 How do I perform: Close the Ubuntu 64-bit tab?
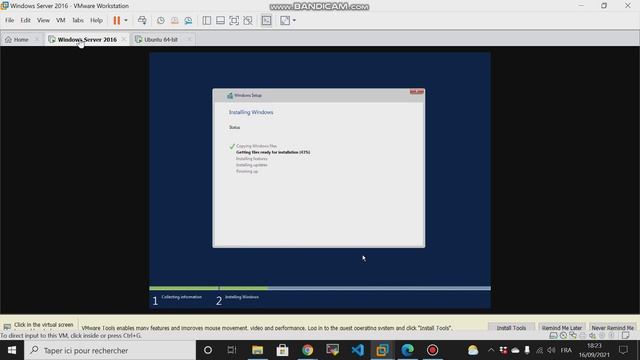189,40
